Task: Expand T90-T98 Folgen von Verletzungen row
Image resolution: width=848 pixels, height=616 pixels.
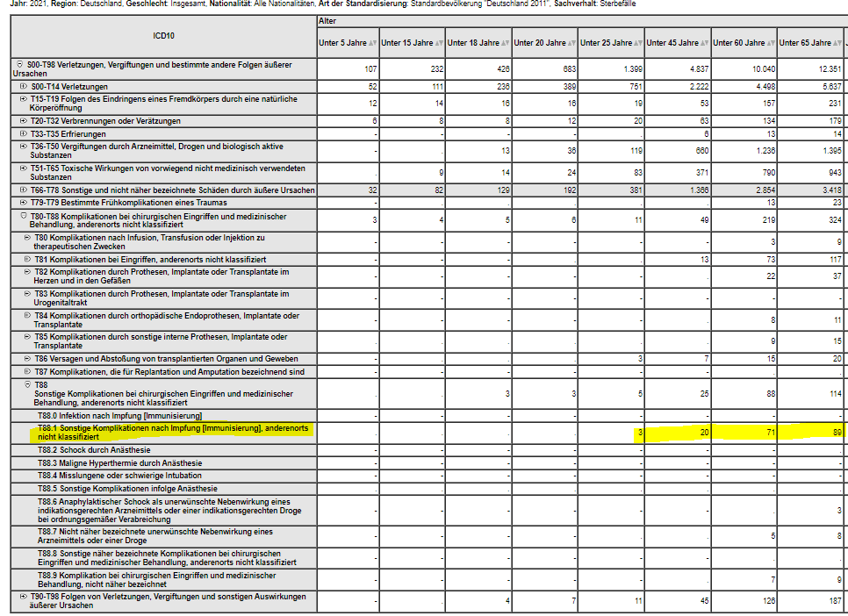Action: pos(24,597)
